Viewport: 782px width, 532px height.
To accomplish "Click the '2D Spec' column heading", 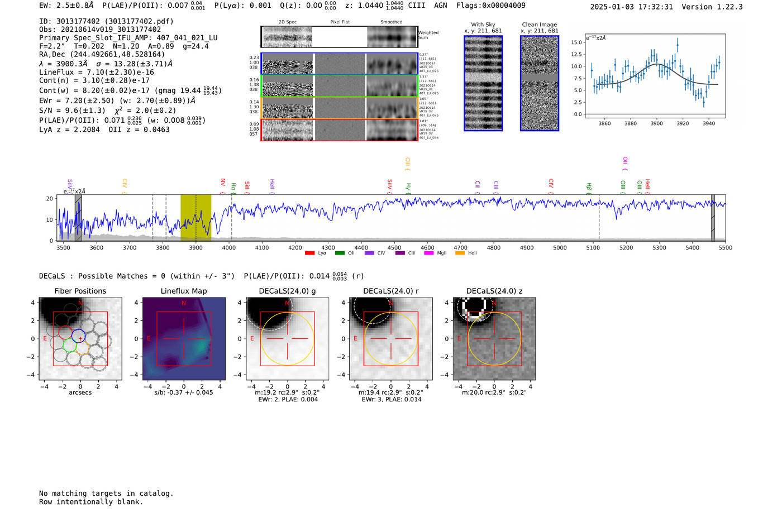I will click(x=288, y=22).
